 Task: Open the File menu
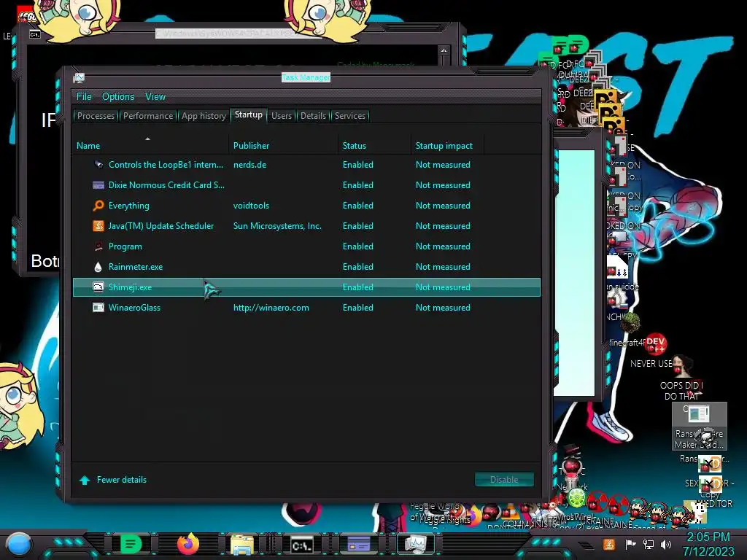coord(84,97)
